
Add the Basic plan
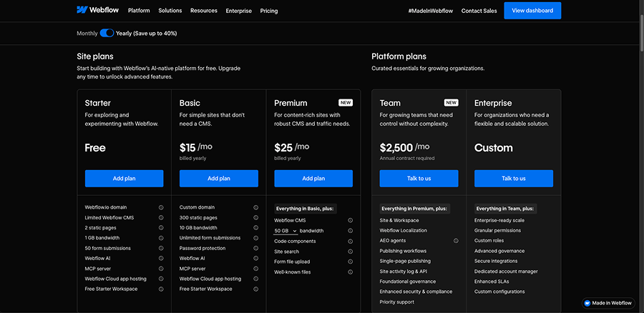[219, 179]
